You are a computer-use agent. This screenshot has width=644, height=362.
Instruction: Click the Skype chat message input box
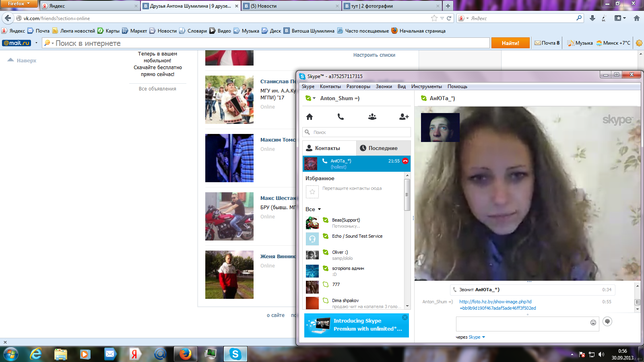527,324
